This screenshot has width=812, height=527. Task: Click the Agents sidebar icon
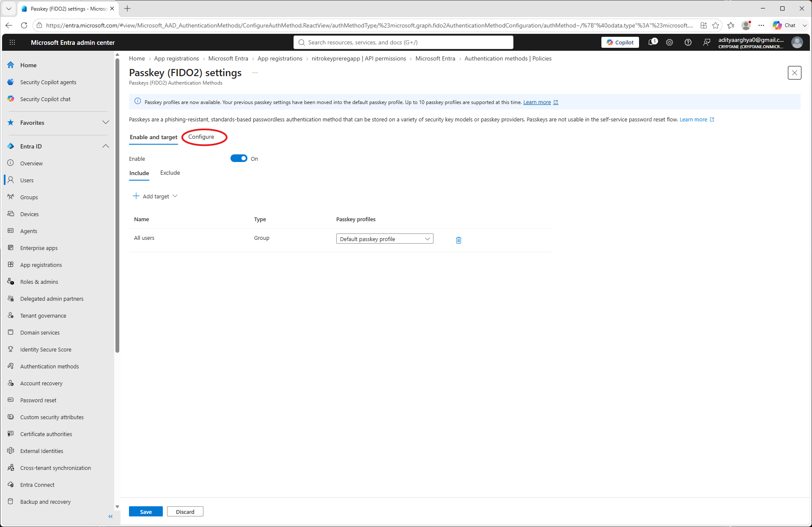11,231
